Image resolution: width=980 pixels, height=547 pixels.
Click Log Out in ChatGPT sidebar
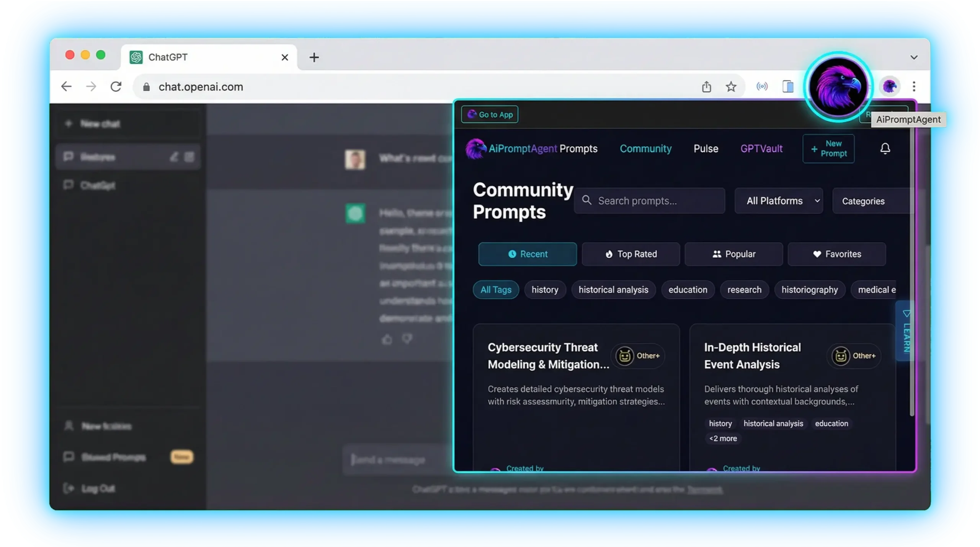tap(90, 488)
